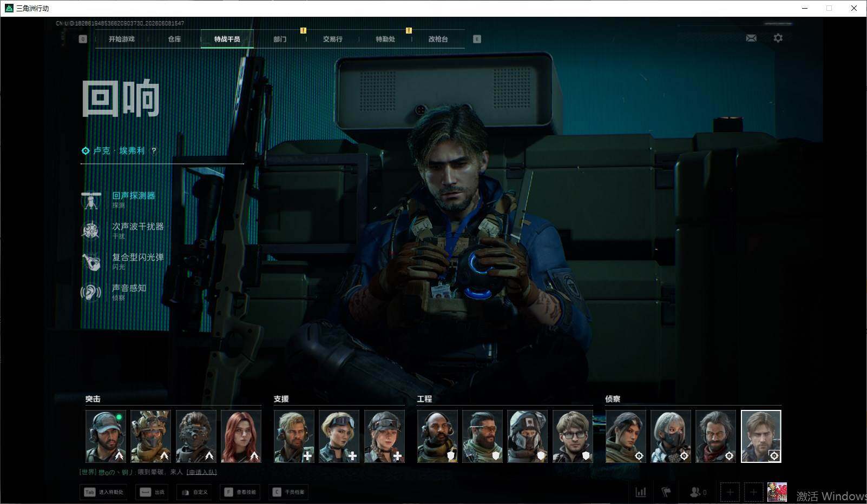Screen dimensions: 867x504
Task: Switch to the 仓库 tab
Action: point(174,39)
